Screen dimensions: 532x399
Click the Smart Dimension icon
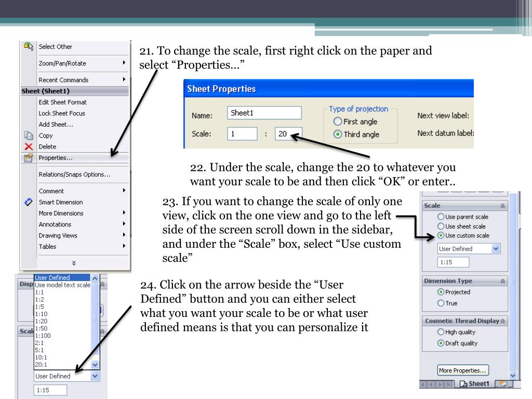pyautogui.click(x=28, y=202)
